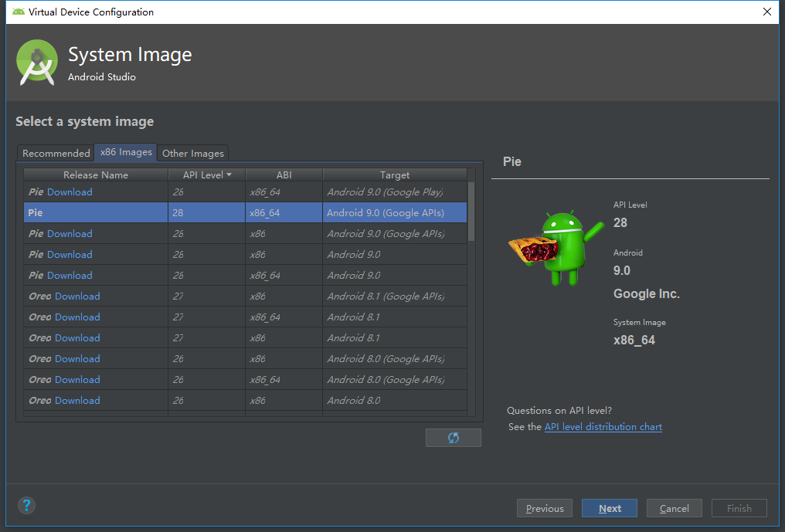785x532 pixels.
Task: Close the Virtual Device Configuration window
Action: [x=767, y=12]
